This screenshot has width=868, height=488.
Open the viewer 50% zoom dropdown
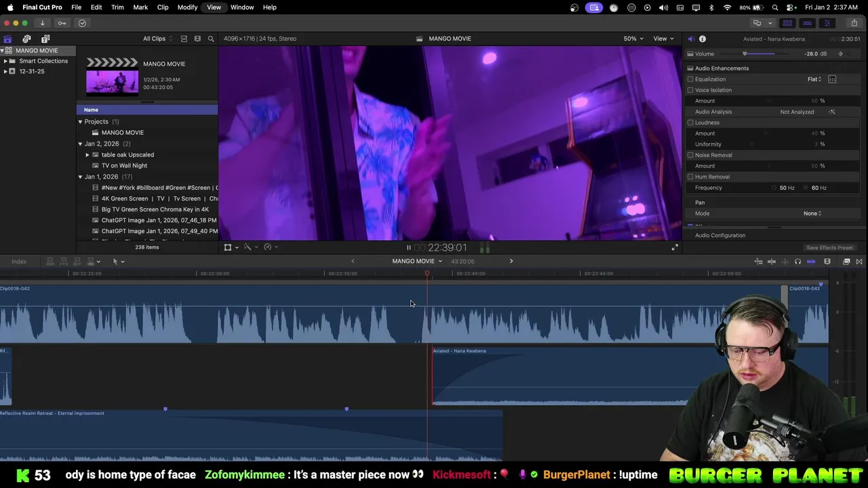[x=633, y=39]
